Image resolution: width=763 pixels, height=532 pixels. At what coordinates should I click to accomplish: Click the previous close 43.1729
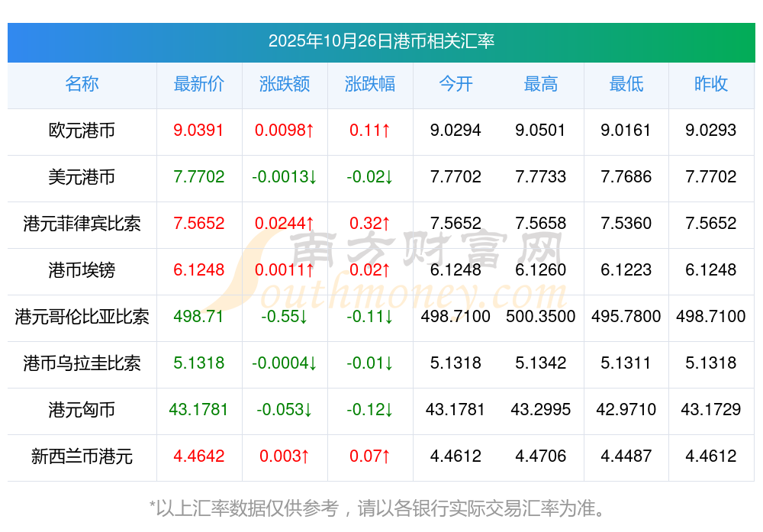[x=711, y=409]
